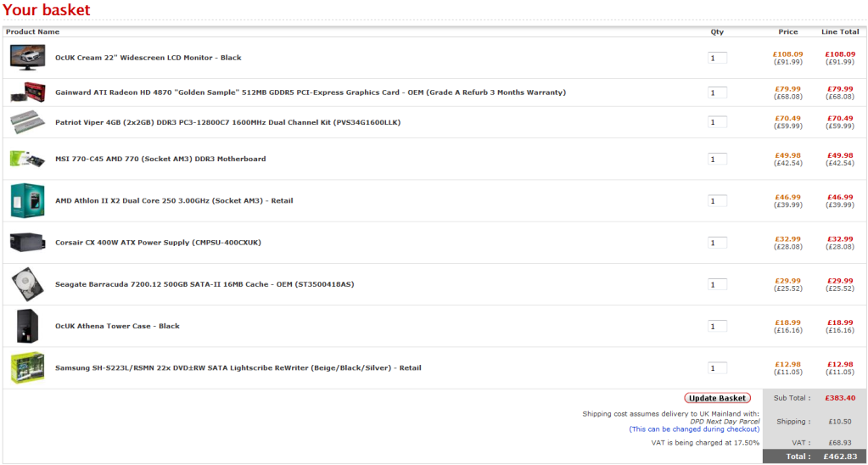Edit quantity field for Samsung DVD±RW ReWriter
868x465 pixels.
coord(718,368)
